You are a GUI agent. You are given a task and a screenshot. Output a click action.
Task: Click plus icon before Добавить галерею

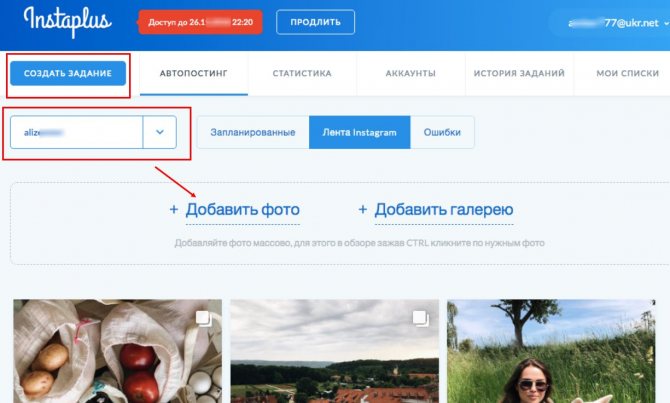[362, 209]
